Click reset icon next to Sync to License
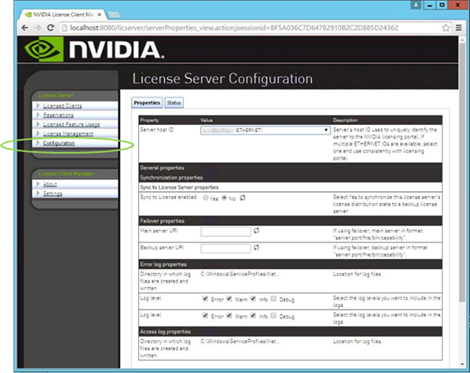This screenshot has width=470, height=373. pyautogui.click(x=243, y=198)
